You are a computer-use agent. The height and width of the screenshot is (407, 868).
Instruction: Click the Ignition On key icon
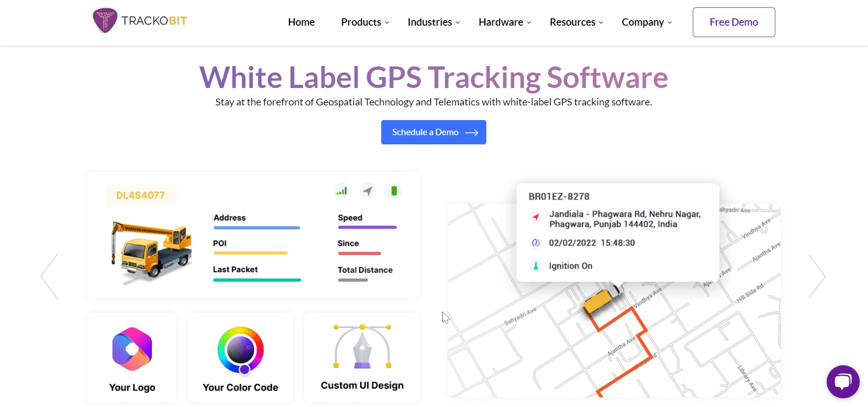coord(535,266)
